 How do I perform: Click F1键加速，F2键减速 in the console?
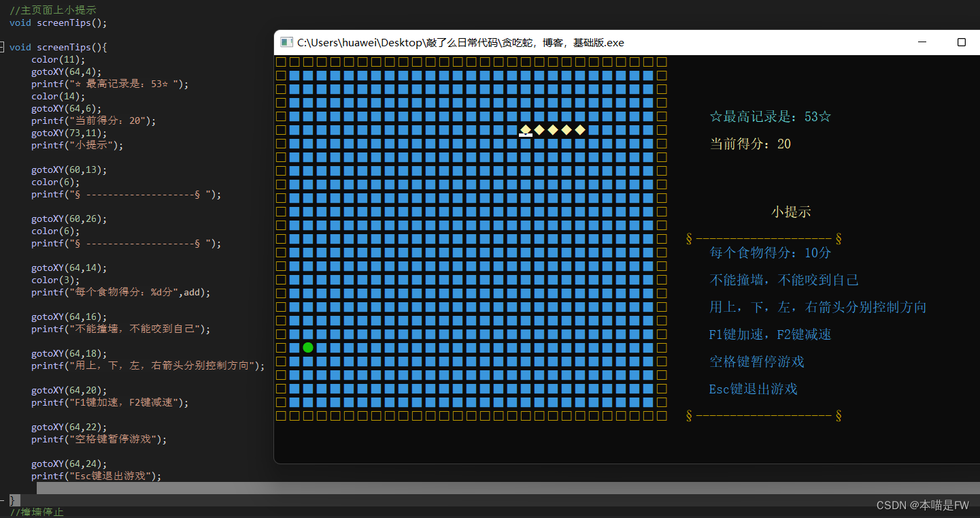pos(771,334)
